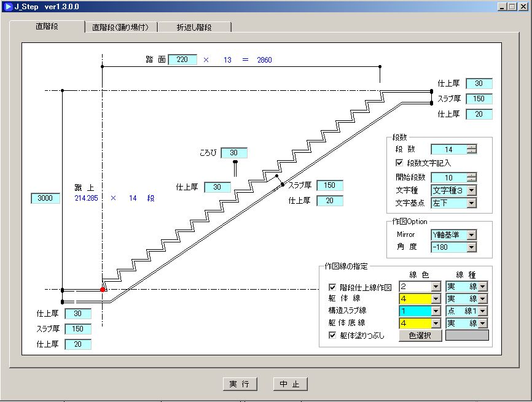Click the 開始段数 stepper arrows

pos(472,178)
